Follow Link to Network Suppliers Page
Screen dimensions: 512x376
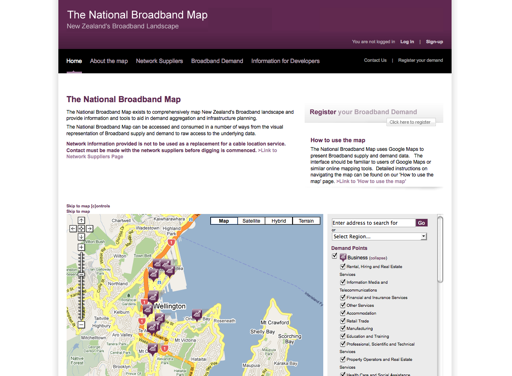tap(172, 153)
